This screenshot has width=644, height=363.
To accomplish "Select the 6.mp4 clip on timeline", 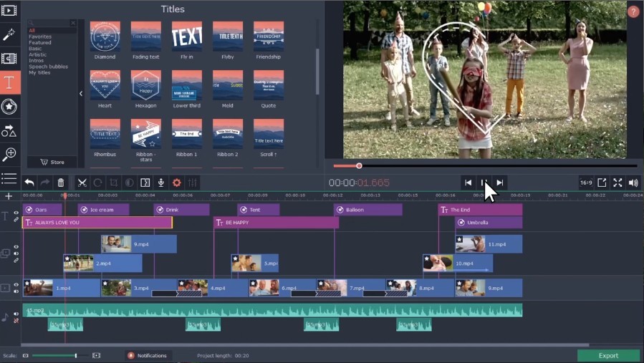I will [x=282, y=288].
